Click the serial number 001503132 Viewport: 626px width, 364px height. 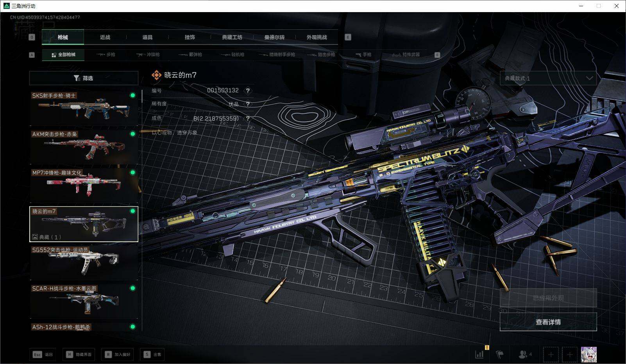223,90
